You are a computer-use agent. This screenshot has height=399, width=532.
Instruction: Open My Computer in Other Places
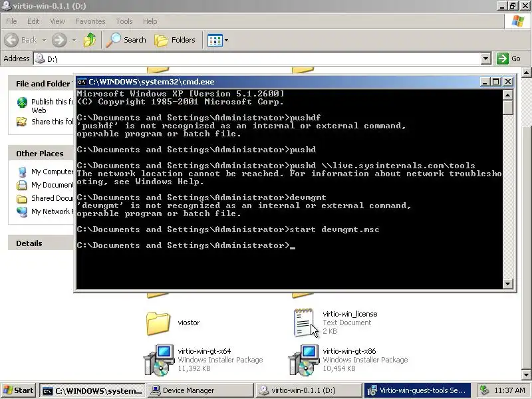click(x=53, y=172)
